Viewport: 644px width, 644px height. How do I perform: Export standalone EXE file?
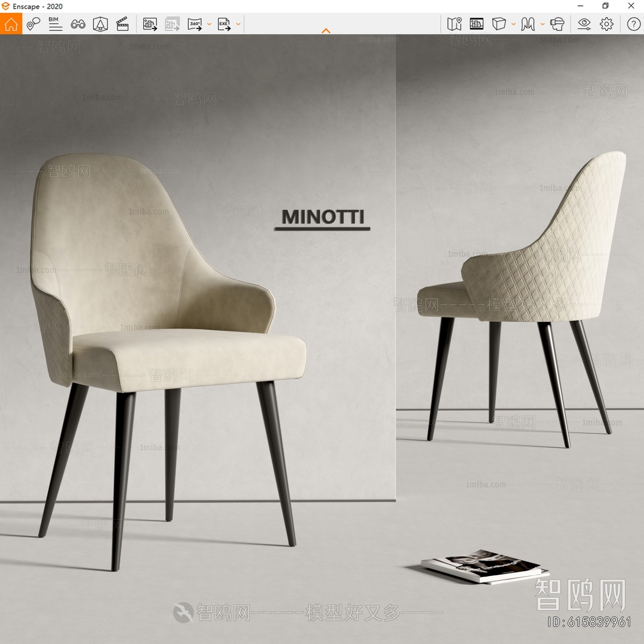click(x=224, y=24)
